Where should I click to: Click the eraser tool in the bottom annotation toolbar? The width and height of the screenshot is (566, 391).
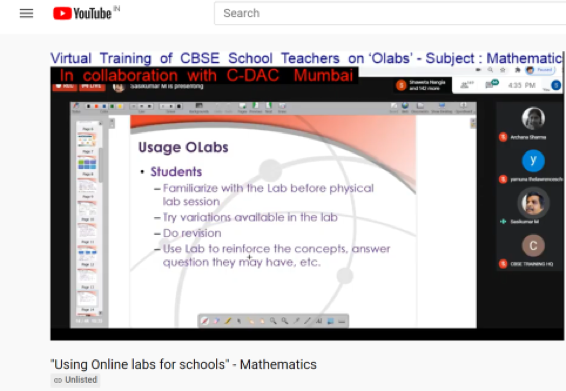click(216, 321)
